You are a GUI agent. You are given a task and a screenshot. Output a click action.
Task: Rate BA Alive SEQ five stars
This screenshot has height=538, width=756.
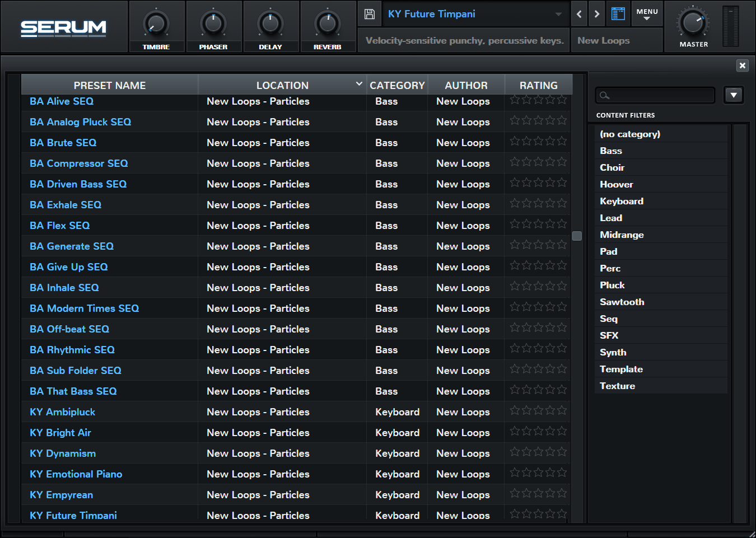pyautogui.click(x=562, y=100)
